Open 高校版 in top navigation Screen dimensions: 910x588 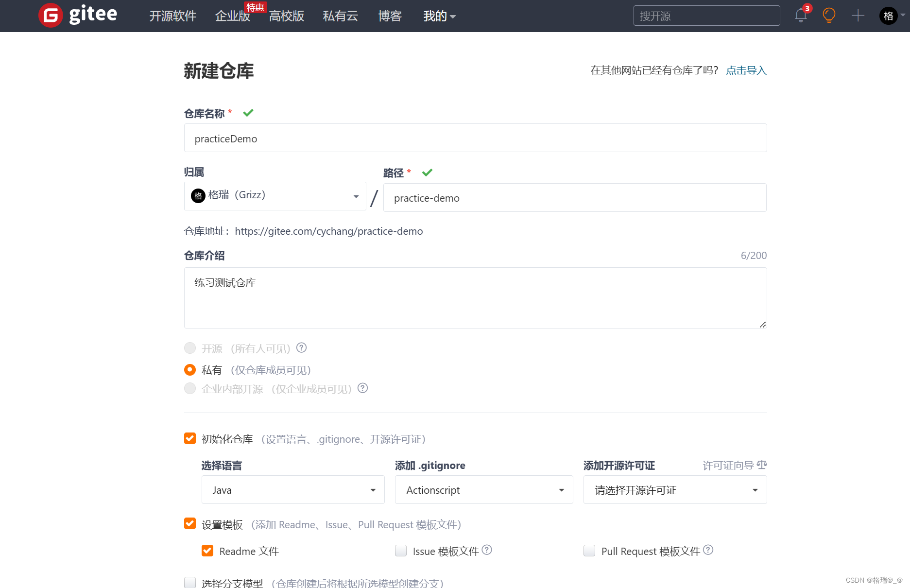click(x=287, y=16)
